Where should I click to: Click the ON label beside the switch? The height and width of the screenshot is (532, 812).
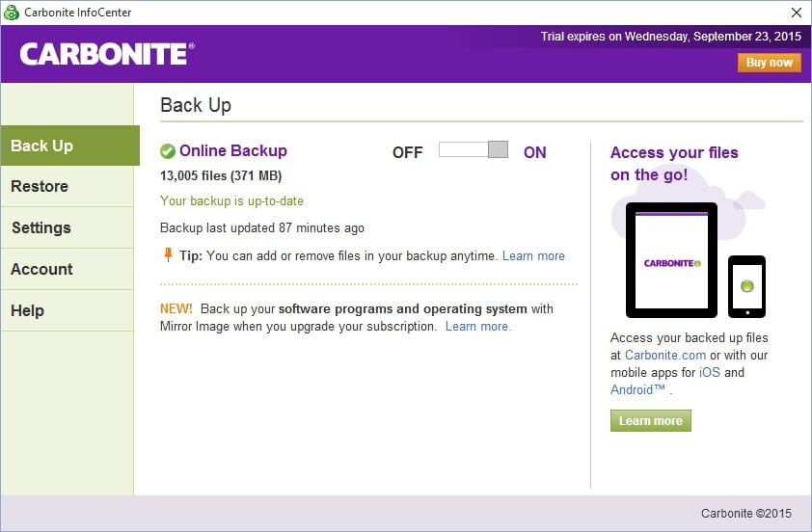point(534,152)
